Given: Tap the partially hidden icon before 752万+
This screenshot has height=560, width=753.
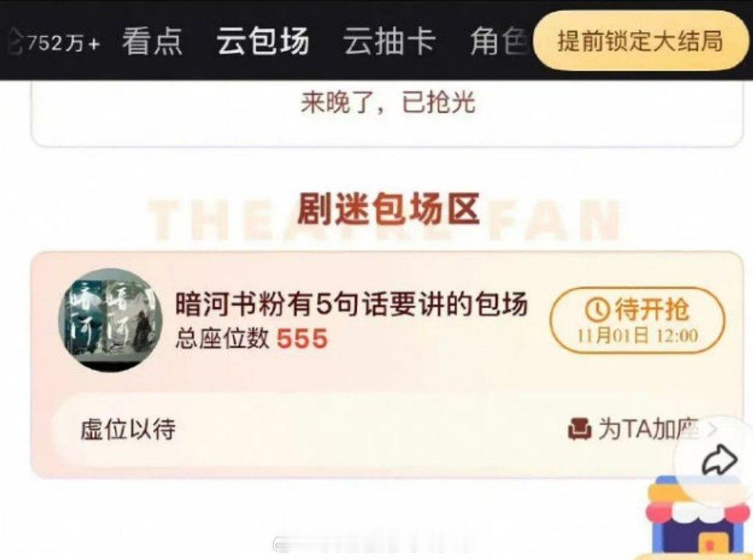Looking at the screenshot, I should (16, 42).
